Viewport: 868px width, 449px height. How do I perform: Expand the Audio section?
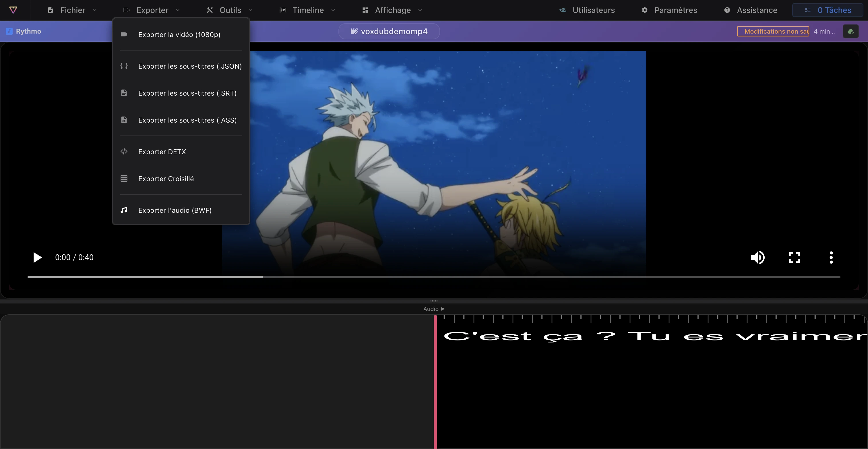[434, 309]
